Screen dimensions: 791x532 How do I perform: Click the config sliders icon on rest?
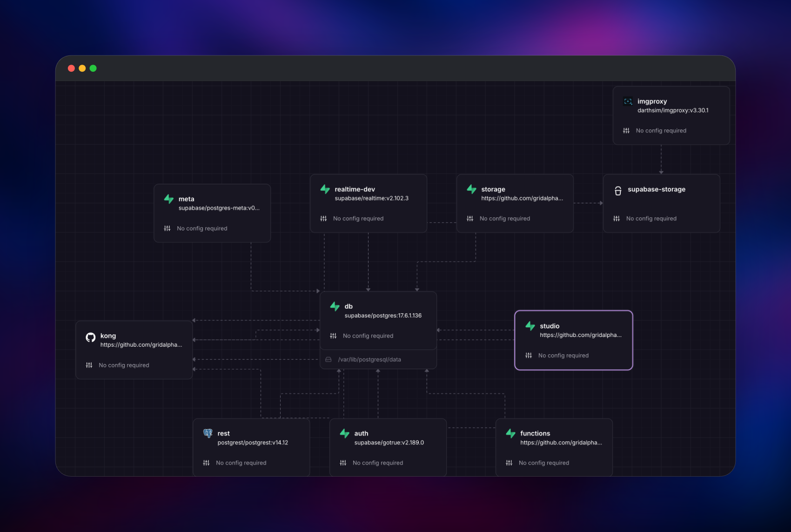pyautogui.click(x=206, y=463)
